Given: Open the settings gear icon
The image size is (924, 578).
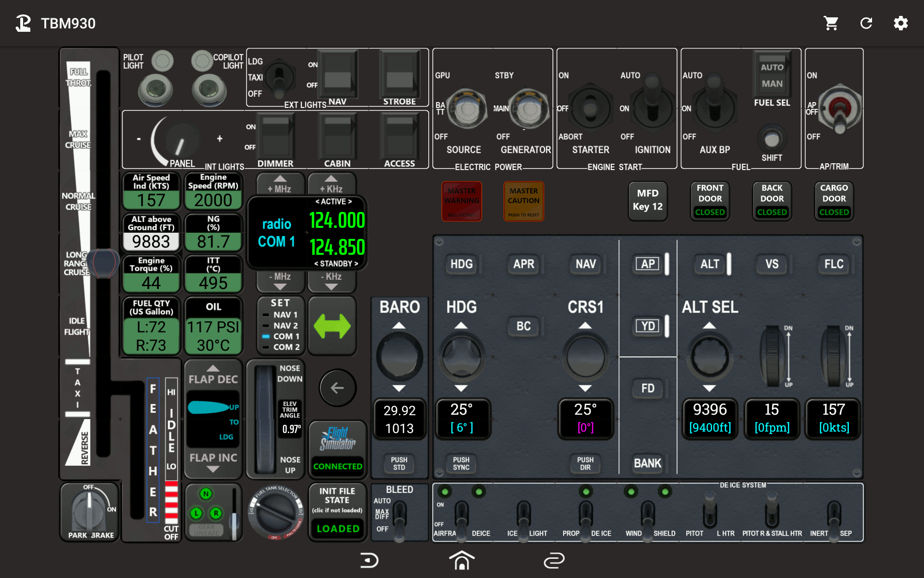Looking at the screenshot, I should coord(900,23).
